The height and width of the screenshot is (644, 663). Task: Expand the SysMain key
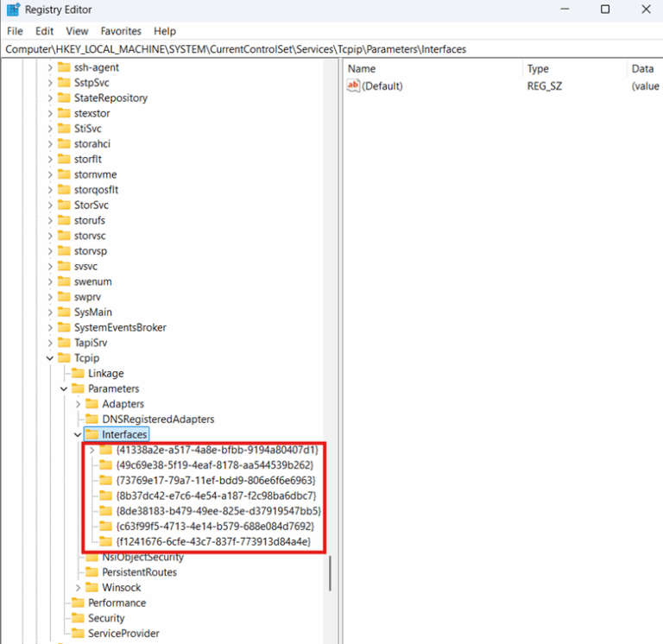coord(50,312)
